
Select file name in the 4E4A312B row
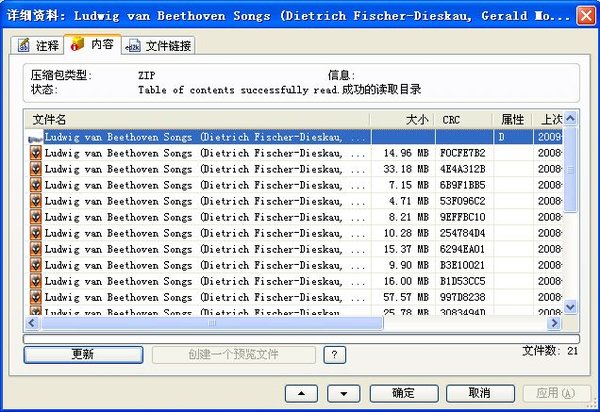pyautogui.click(x=205, y=169)
